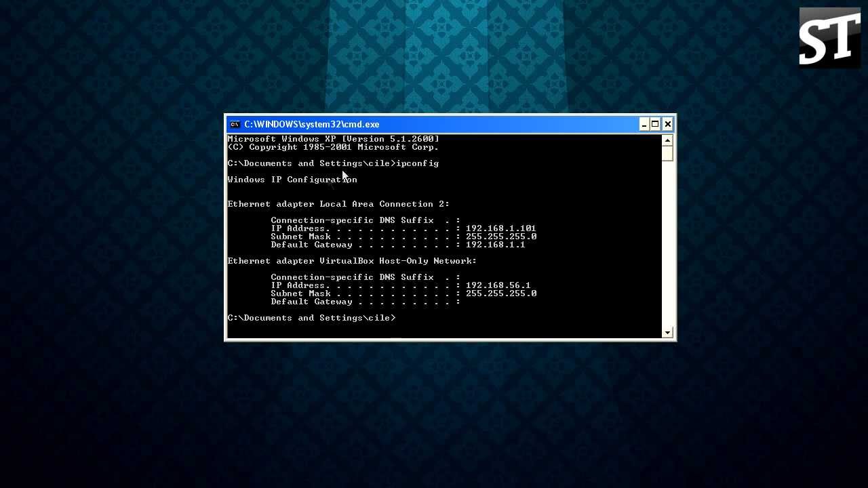
Task: Click 'Ethernet adapter VirtualBox Host-Only Network:' heading
Action: click(352, 261)
